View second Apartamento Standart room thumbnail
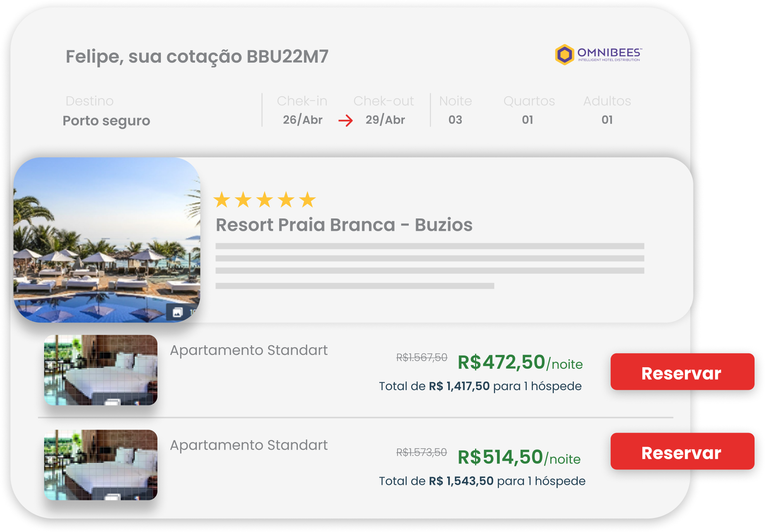The width and height of the screenshot is (765, 532). (101, 465)
